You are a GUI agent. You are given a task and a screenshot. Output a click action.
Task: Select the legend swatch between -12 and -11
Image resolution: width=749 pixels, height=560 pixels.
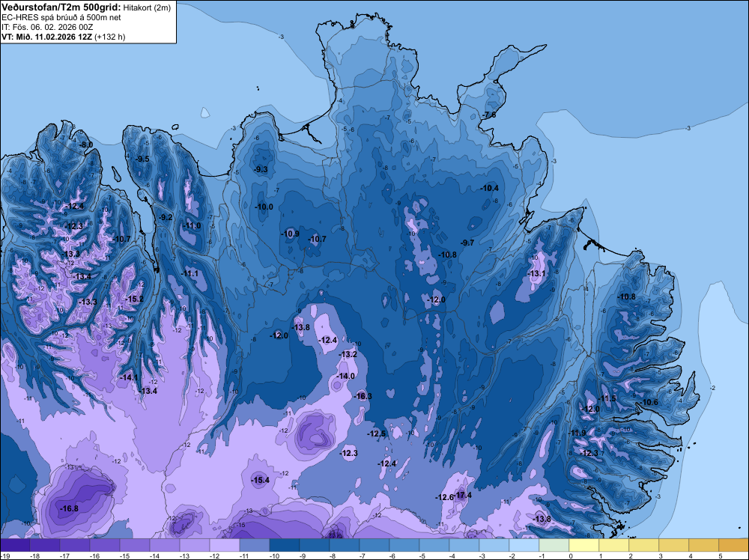(x=225, y=545)
